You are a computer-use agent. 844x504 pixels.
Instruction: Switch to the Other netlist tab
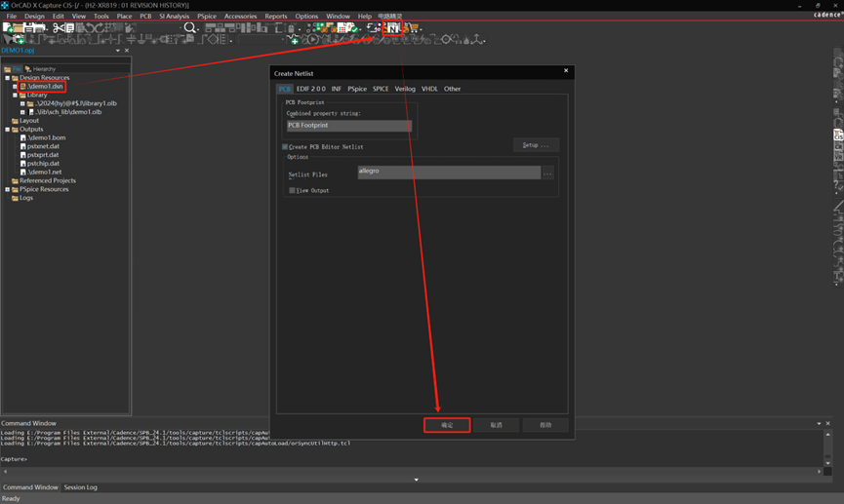coord(452,89)
